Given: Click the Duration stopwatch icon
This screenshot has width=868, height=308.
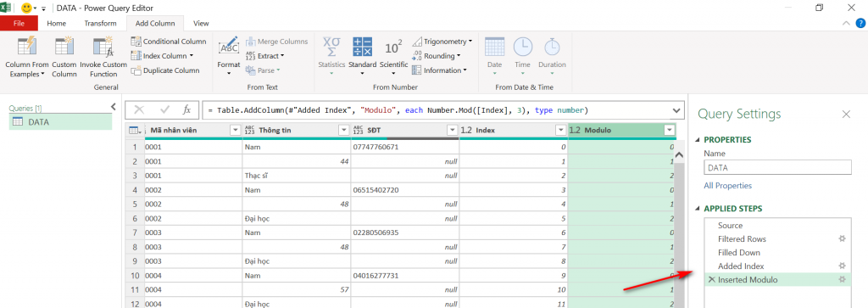Looking at the screenshot, I should 552,47.
